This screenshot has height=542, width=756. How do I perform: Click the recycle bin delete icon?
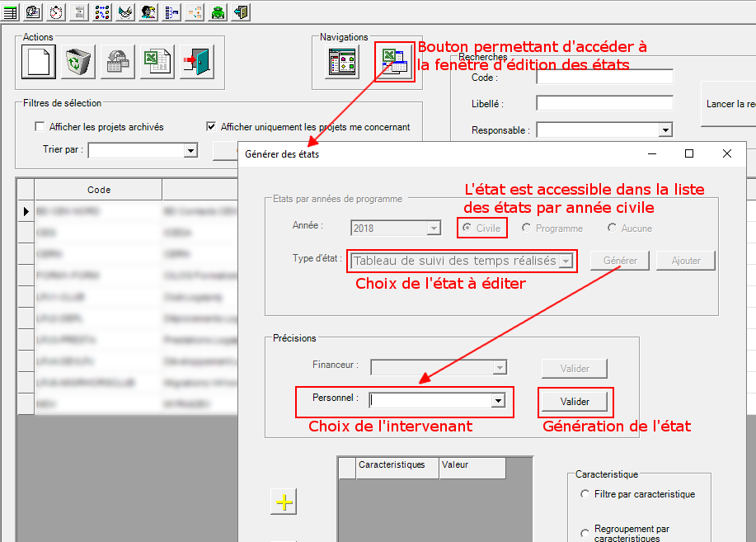point(77,62)
